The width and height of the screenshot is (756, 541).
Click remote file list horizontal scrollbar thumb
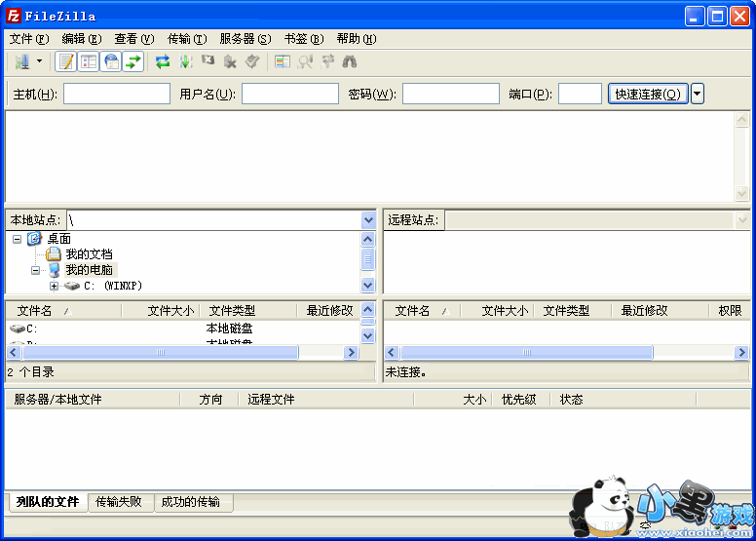[x=527, y=352]
